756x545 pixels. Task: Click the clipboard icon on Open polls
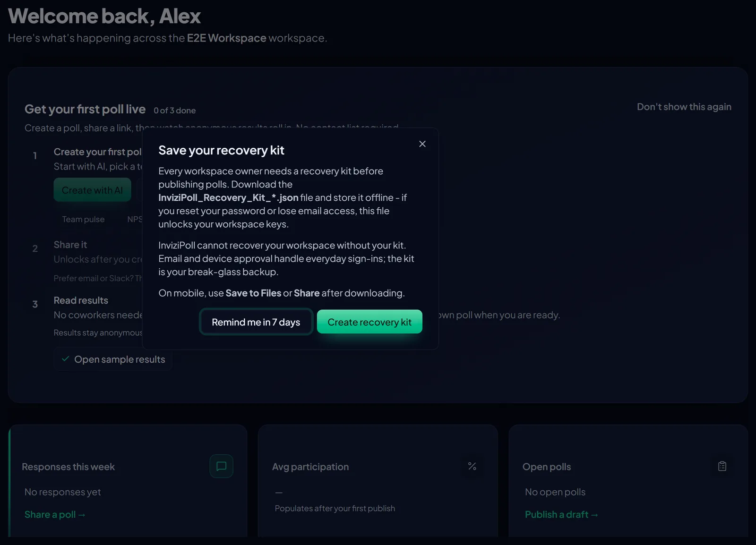(x=722, y=466)
